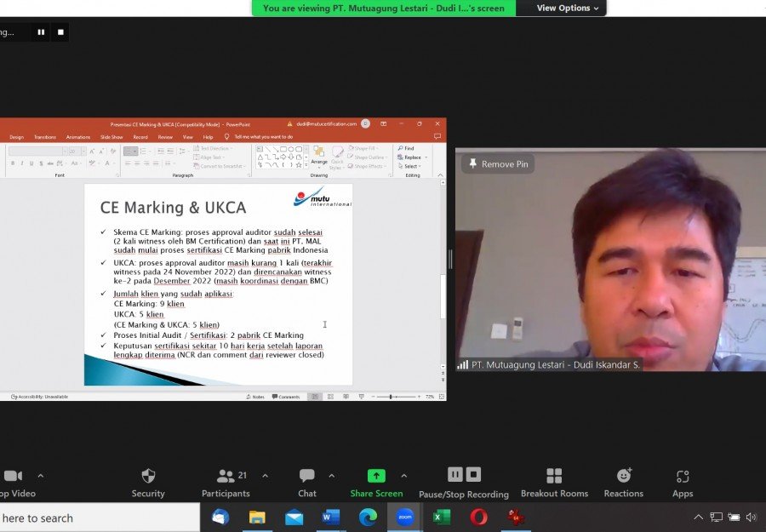Expand Chat options caret
Image resolution: width=766 pixels, height=532 pixels.
(331, 475)
